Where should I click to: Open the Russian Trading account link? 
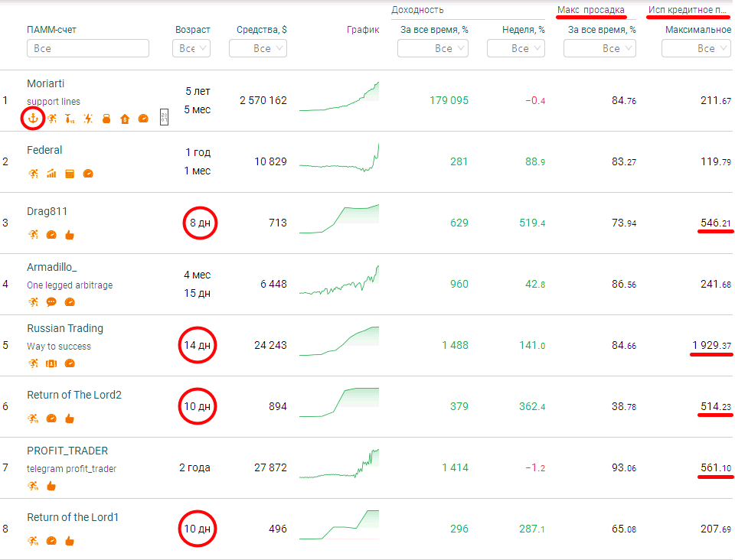(x=65, y=328)
